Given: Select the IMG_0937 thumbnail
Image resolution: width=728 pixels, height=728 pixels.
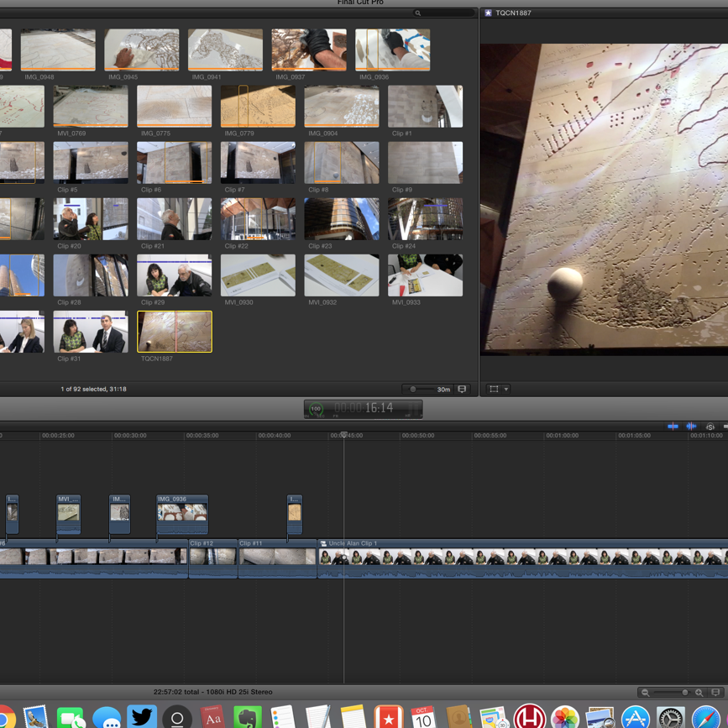Looking at the screenshot, I should pos(309,50).
